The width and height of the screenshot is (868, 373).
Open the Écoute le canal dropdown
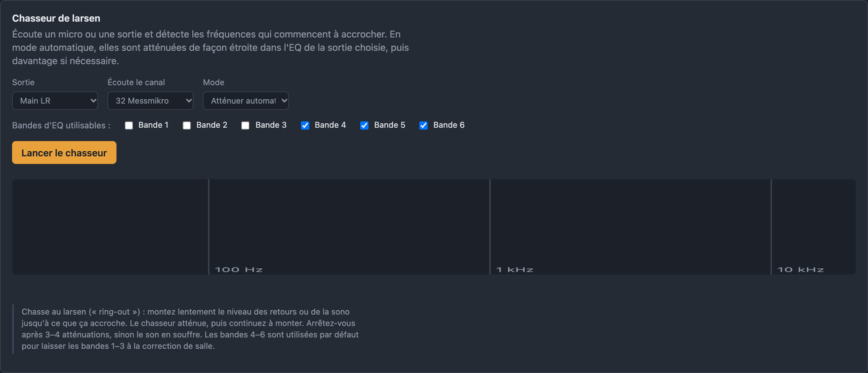pyautogui.click(x=151, y=100)
